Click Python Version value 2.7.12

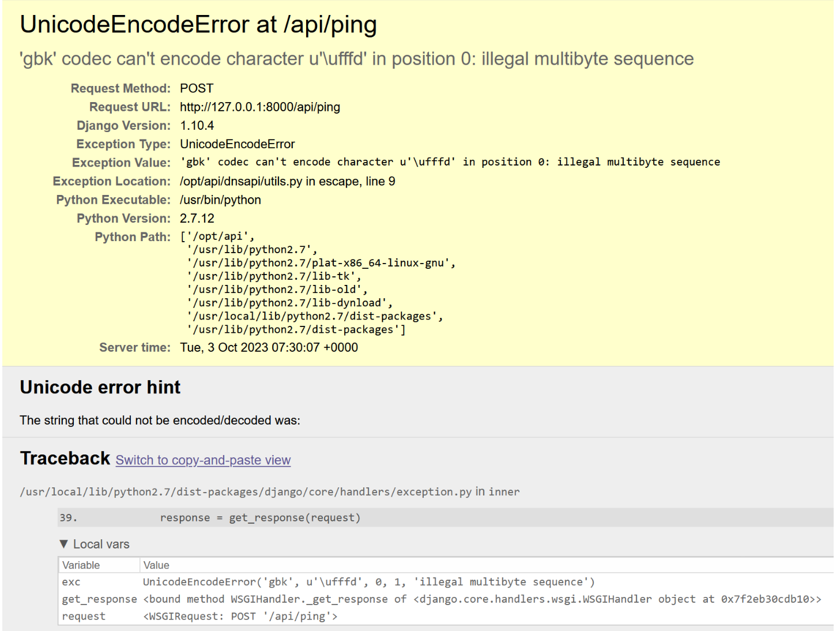(x=197, y=218)
